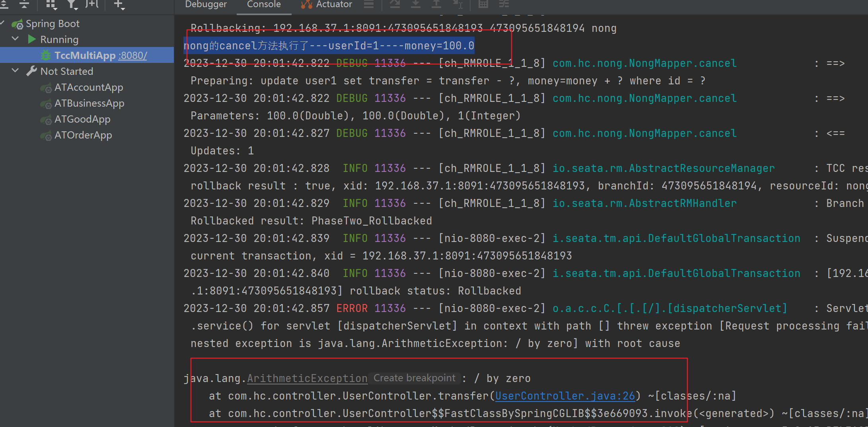Click 'nested exception is java.lang.ArithmeticException' line
This screenshot has height=427, width=868.
[435, 343]
